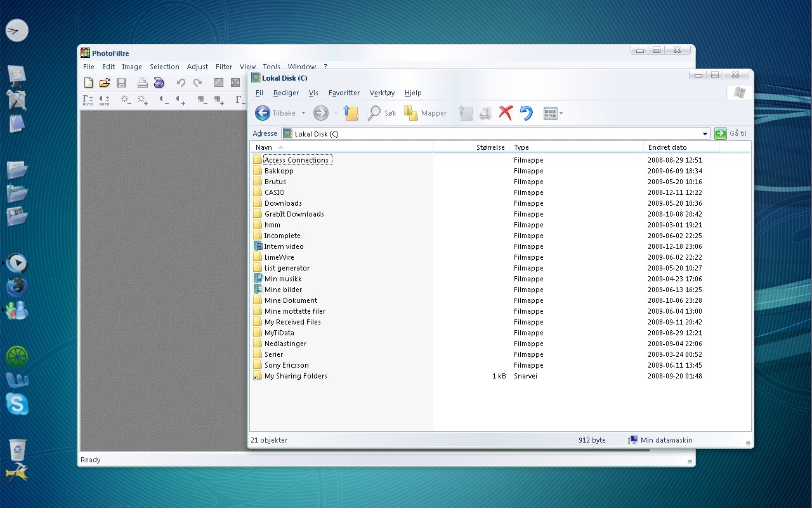Select the CASIO folder
The image size is (812, 508).
pos(269,192)
